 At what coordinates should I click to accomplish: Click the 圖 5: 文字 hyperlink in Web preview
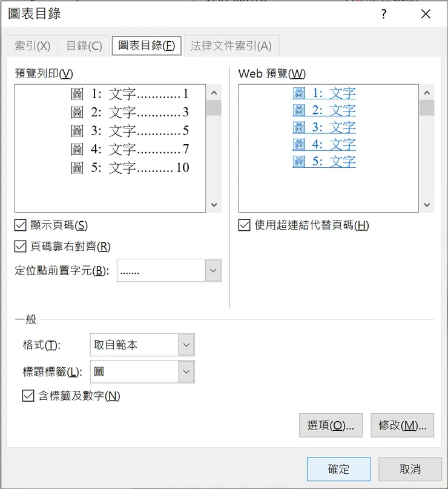[324, 161]
